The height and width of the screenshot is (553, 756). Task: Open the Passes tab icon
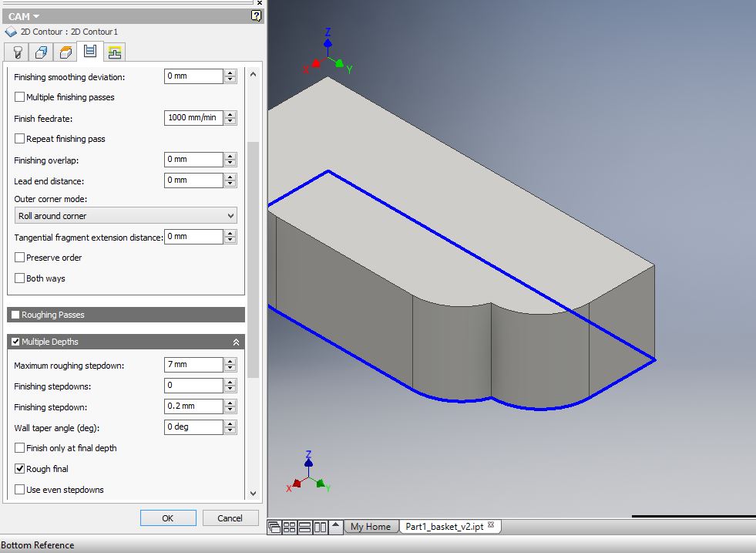coord(90,51)
